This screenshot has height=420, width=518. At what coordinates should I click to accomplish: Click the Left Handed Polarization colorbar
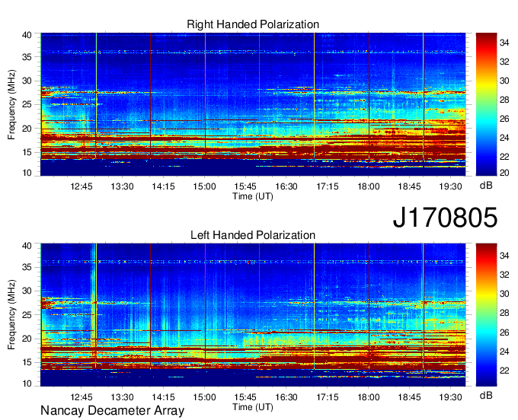click(x=486, y=314)
